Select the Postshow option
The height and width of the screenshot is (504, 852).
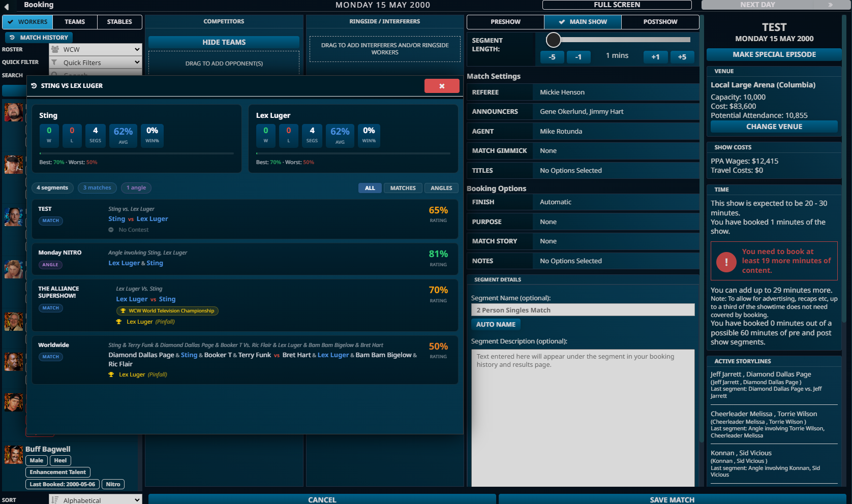click(660, 22)
